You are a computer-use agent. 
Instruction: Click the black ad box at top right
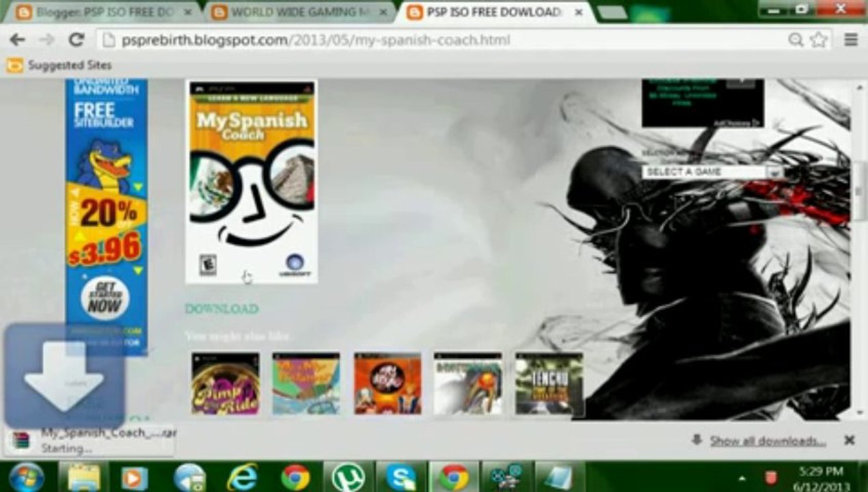click(703, 103)
